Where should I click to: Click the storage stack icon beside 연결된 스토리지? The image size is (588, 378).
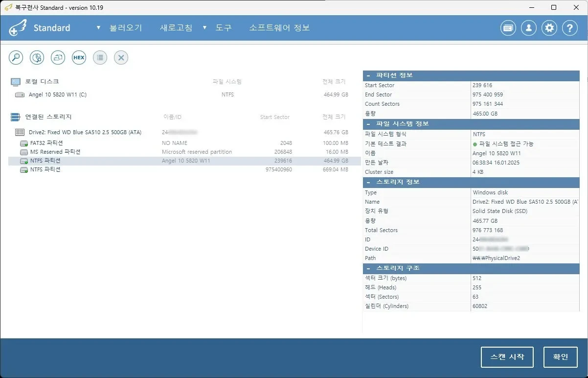coord(15,117)
